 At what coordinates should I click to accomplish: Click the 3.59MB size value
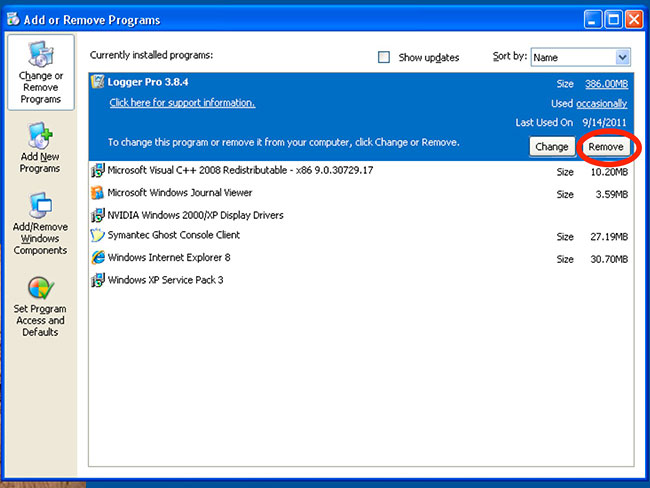click(x=611, y=194)
